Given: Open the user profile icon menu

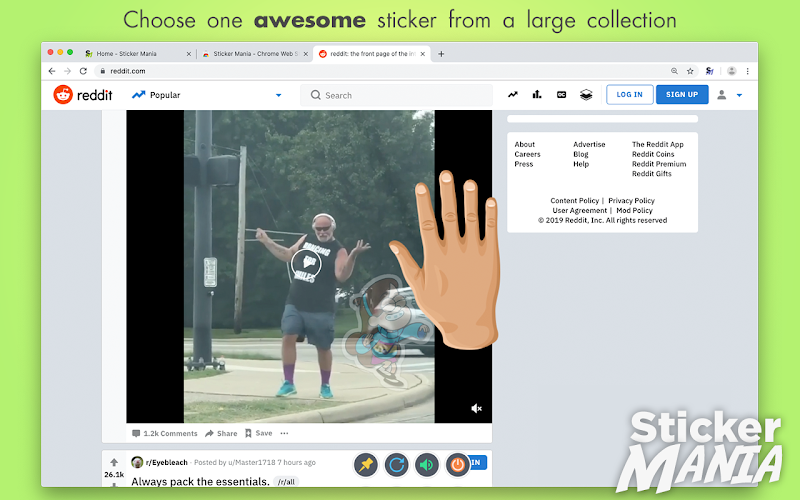Looking at the screenshot, I should tap(721, 95).
